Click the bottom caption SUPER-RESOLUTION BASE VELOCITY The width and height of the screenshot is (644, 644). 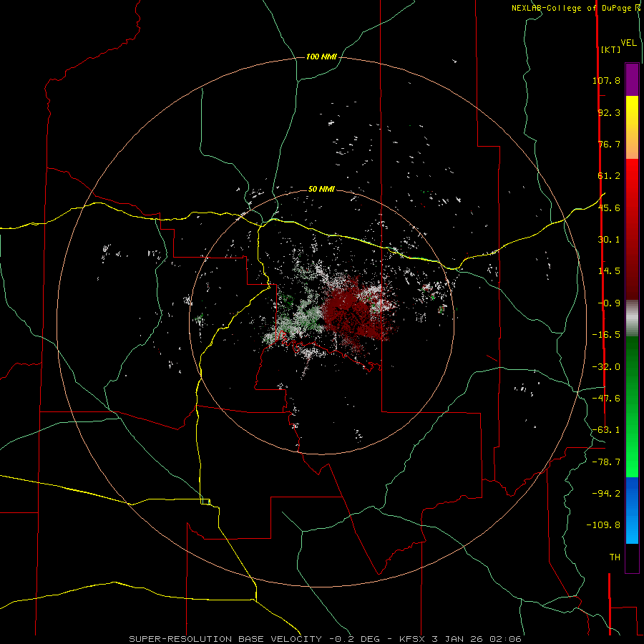pyautogui.click(x=326, y=639)
